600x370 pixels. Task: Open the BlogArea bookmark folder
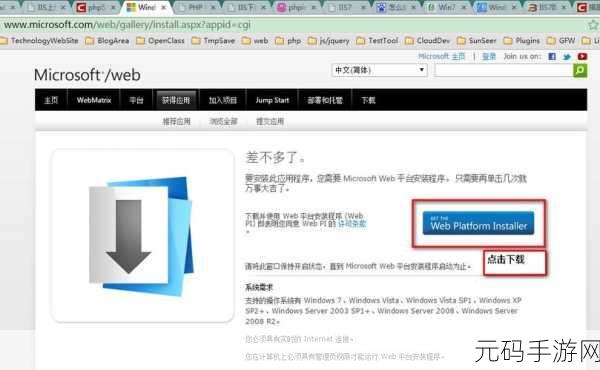(x=107, y=41)
